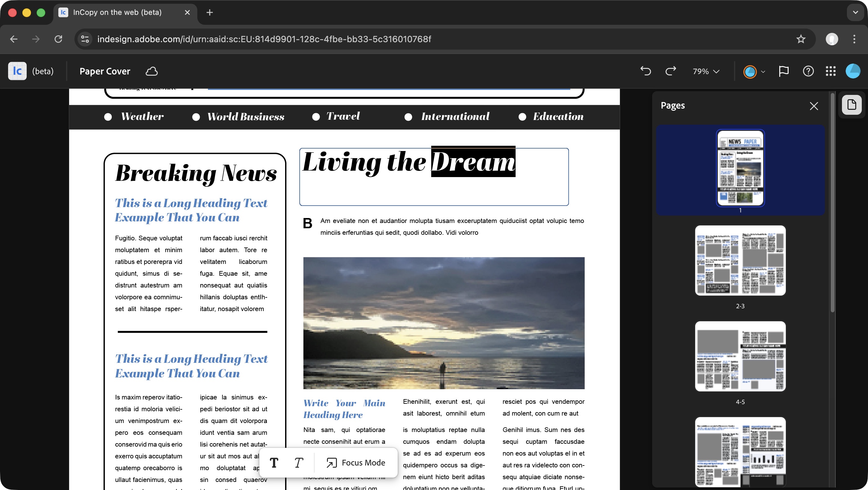Click the (beta) label
868x490 pixels.
43,71
